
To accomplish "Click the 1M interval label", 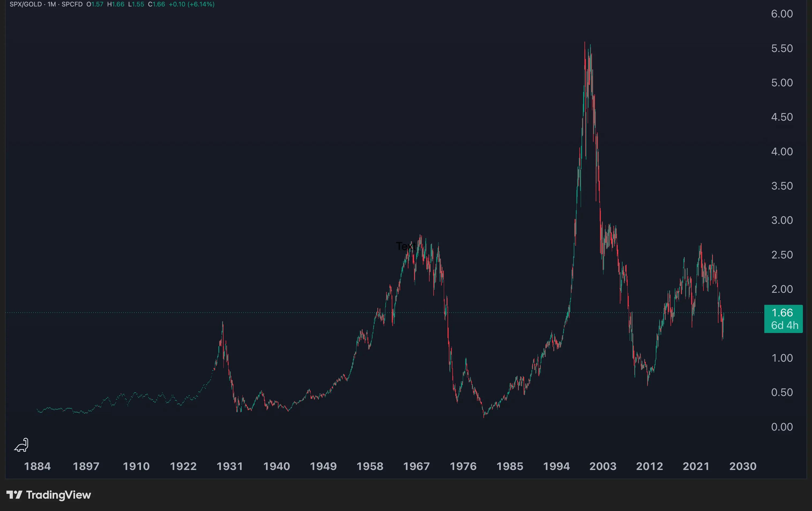I will [52, 4].
